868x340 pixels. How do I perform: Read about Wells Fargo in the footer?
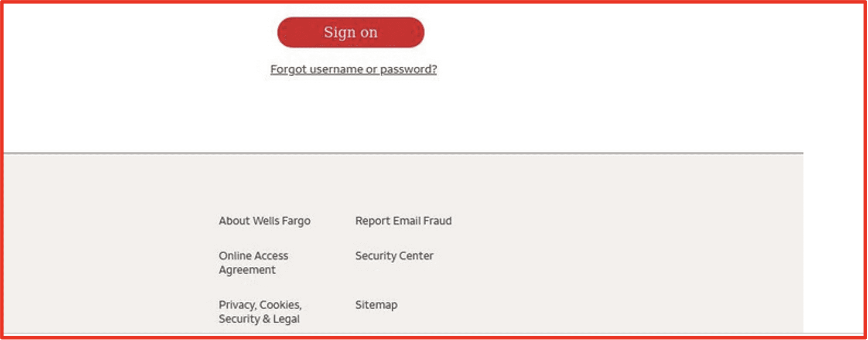coord(264,221)
